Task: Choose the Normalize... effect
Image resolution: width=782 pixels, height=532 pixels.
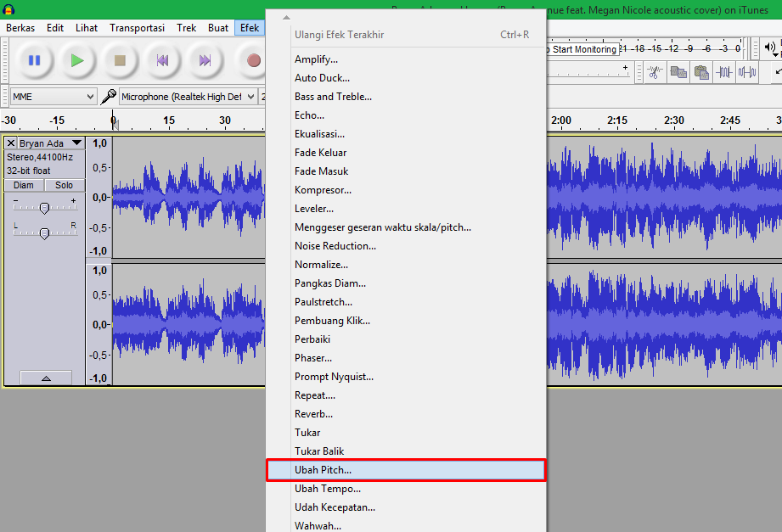Action: click(406, 265)
